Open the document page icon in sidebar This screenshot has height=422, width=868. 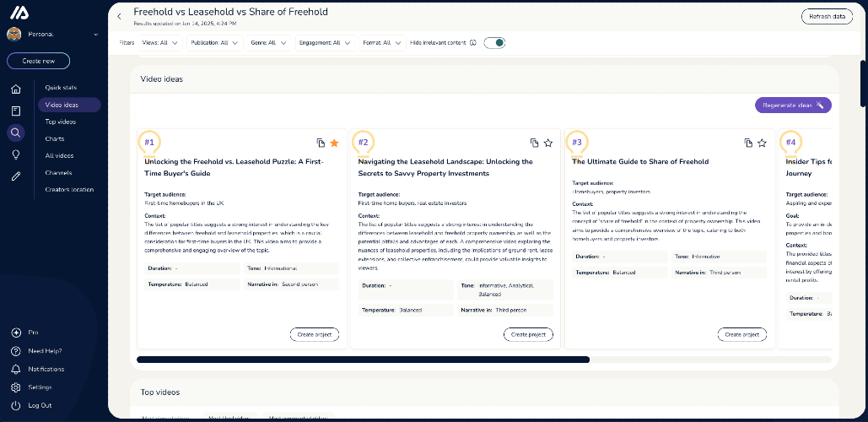(16, 111)
